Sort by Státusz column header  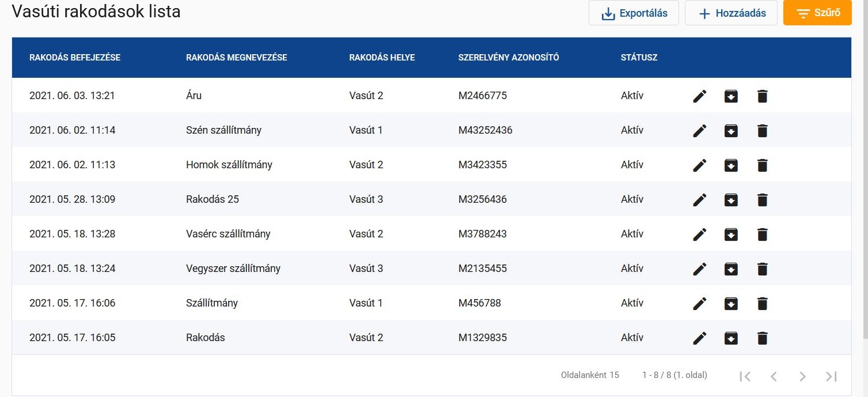tap(639, 58)
